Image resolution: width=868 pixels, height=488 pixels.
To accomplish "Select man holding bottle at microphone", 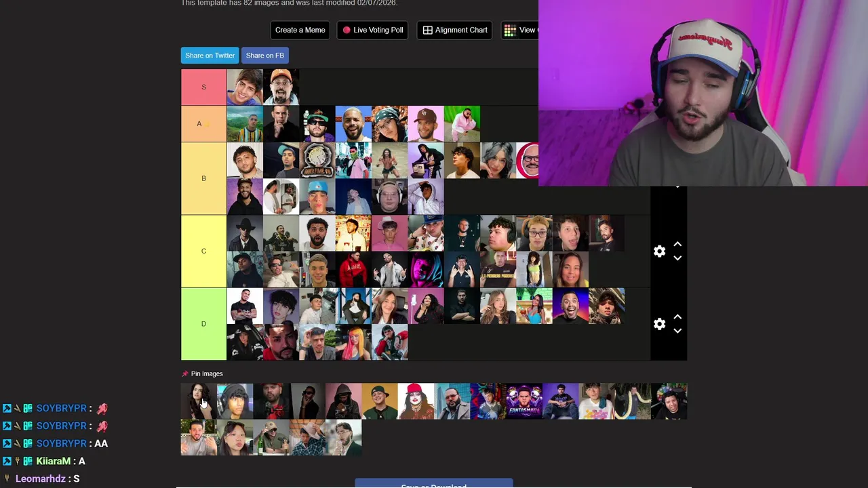I will [271, 438].
